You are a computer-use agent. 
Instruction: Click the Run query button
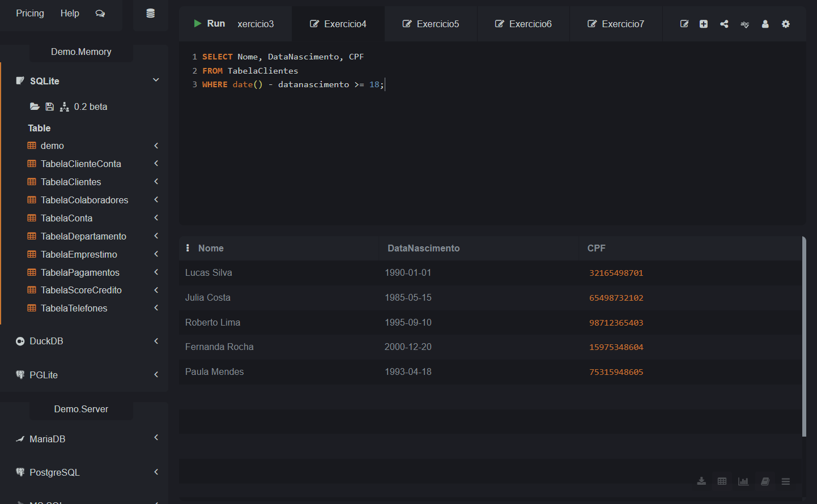(209, 24)
